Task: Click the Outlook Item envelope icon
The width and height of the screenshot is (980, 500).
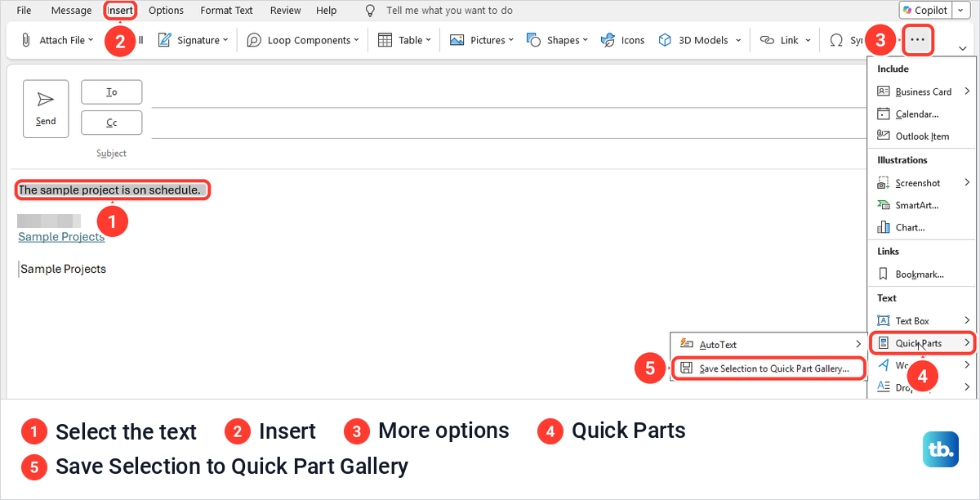Action: pos(883,136)
